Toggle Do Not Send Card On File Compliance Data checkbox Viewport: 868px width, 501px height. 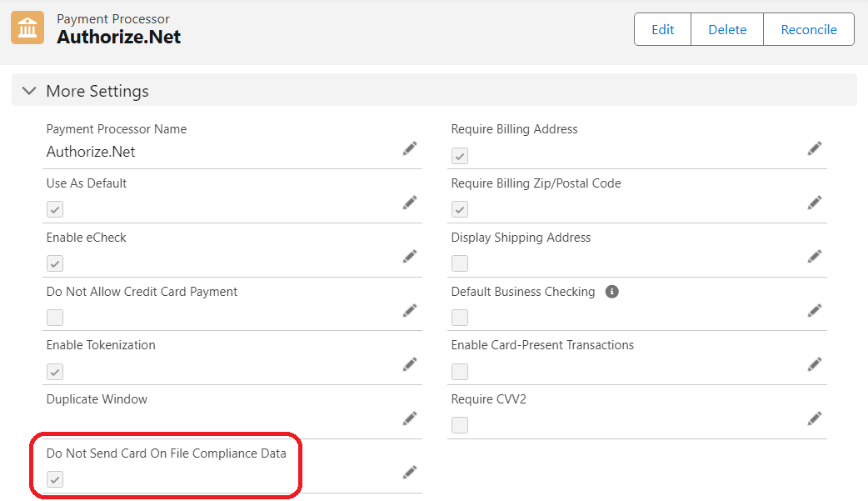(55, 479)
